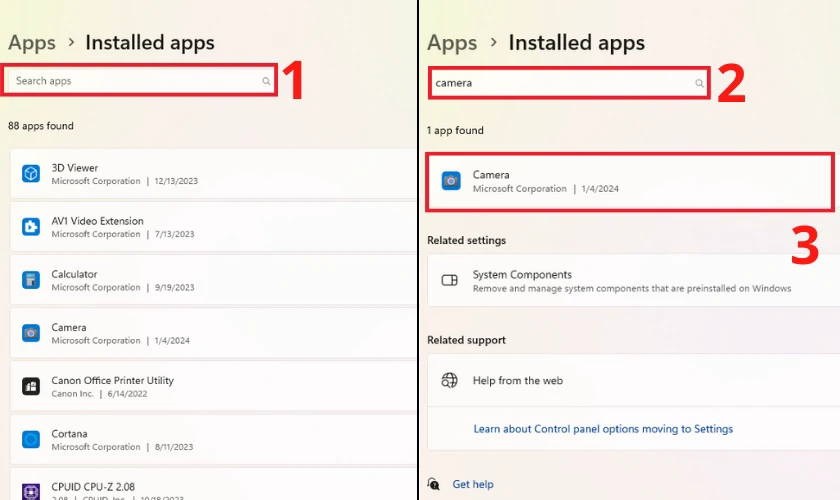Click the Installed apps heading in left panel

tap(150, 43)
